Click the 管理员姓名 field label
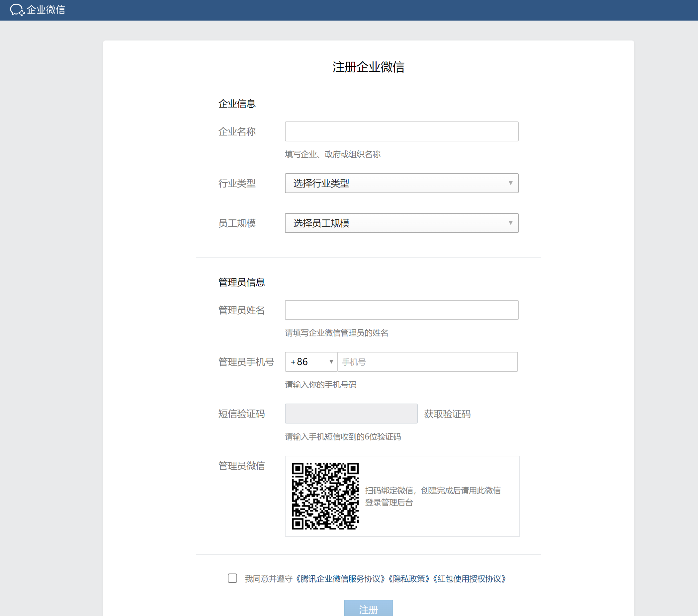Image resolution: width=698 pixels, height=616 pixels. [x=242, y=310]
